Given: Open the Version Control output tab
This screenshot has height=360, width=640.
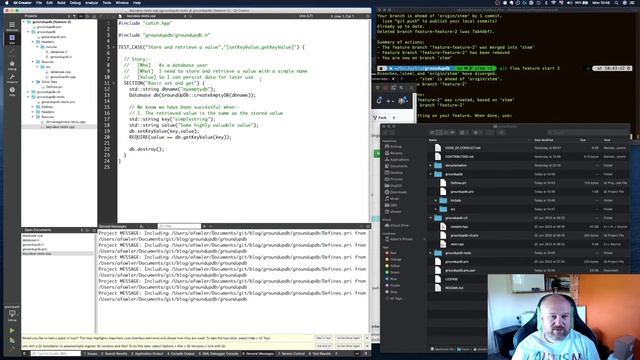Looking at the screenshot, I should (x=291, y=353).
